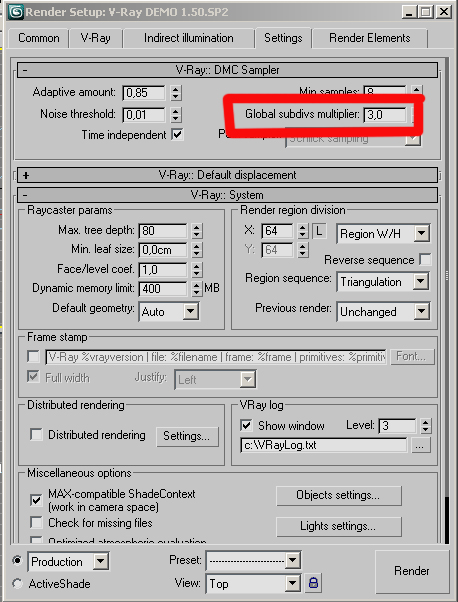Viewport: 458px width, 602px height.
Task: Click the Render Setup title bar icon
Action: click(x=16, y=12)
